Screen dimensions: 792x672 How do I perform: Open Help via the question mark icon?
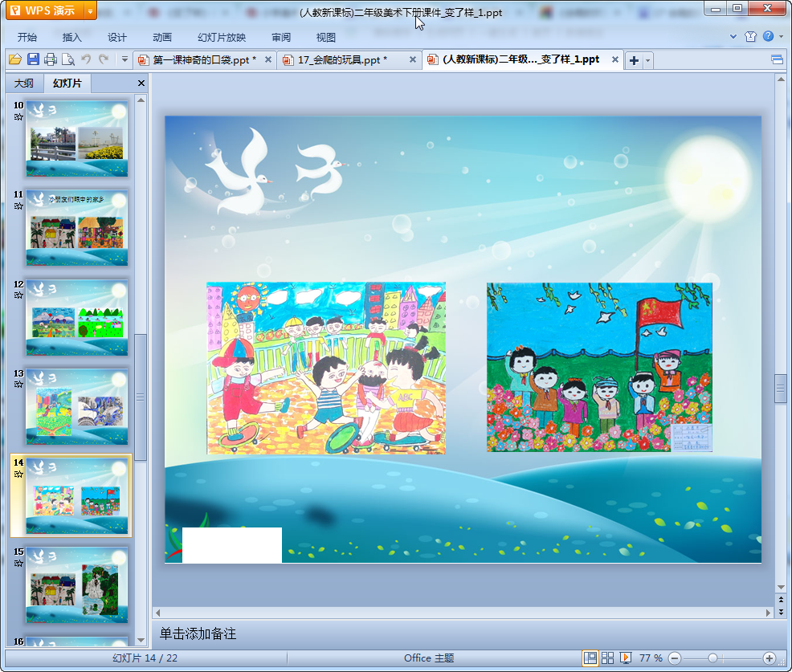click(768, 36)
